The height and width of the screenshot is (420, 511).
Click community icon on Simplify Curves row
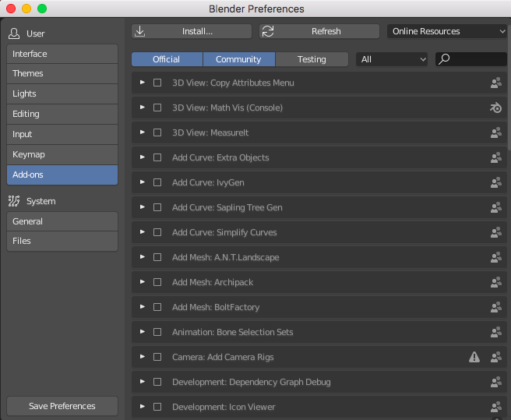coord(496,232)
